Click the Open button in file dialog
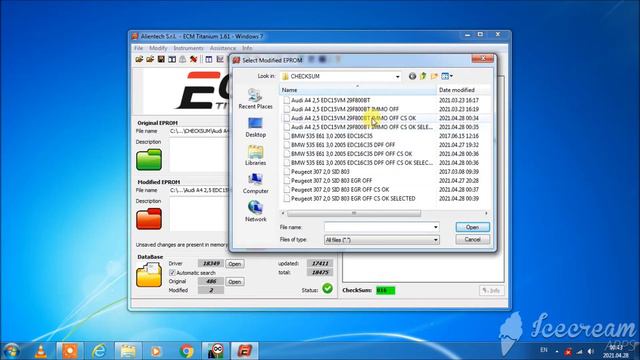 coord(472,227)
